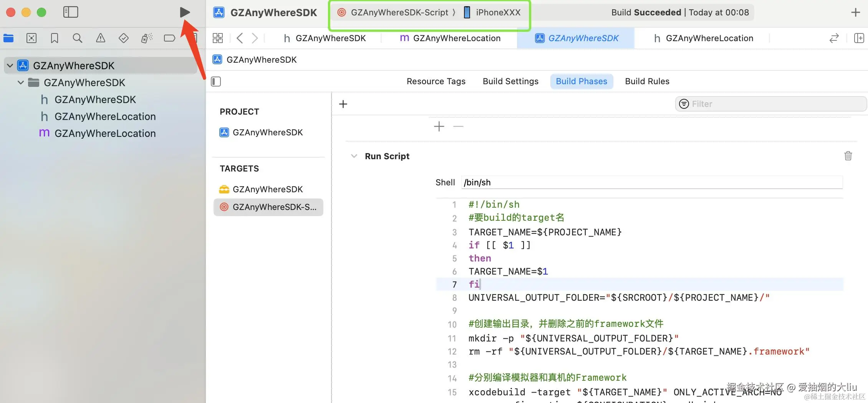Select GZAnyWhereLocation header file in navigator
This screenshot has width=868, height=403.
(105, 117)
